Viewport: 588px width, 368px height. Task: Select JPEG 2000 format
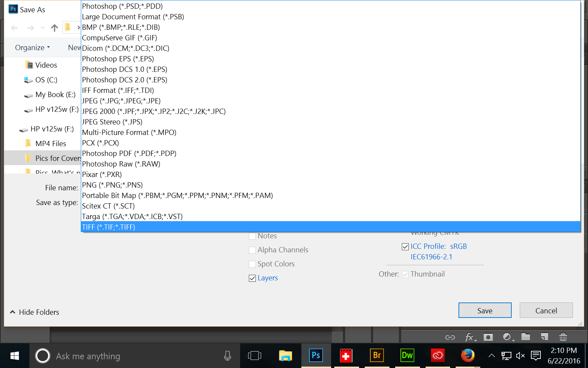point(331,111)
